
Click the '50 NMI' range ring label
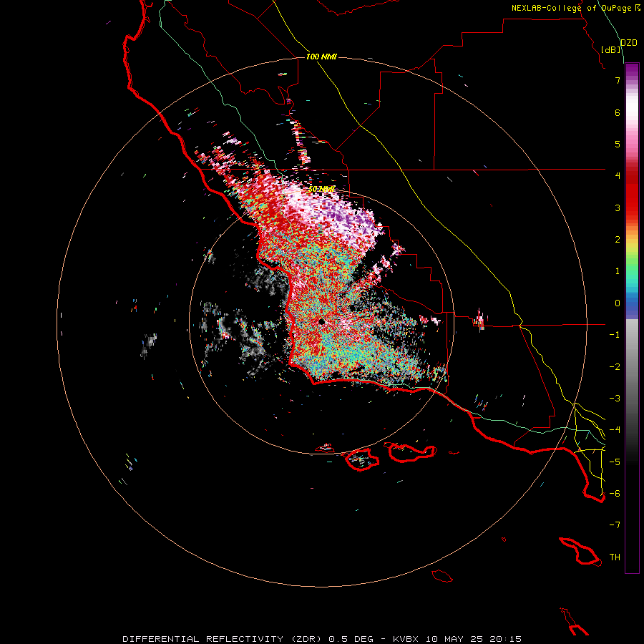(321, 189)
